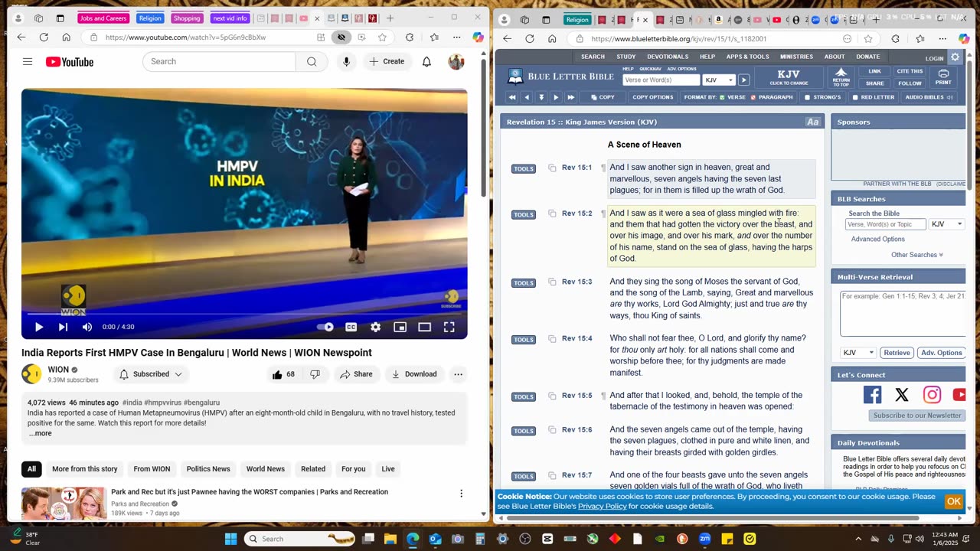Open YouTube player settings gear
The height and width of the screenshot is (551, 980).
pyautogui.click(x=375, y=327)
